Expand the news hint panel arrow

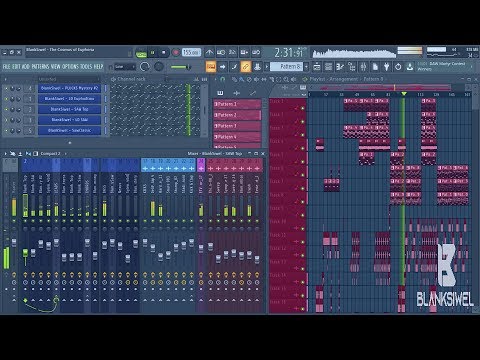click(471, 67)
